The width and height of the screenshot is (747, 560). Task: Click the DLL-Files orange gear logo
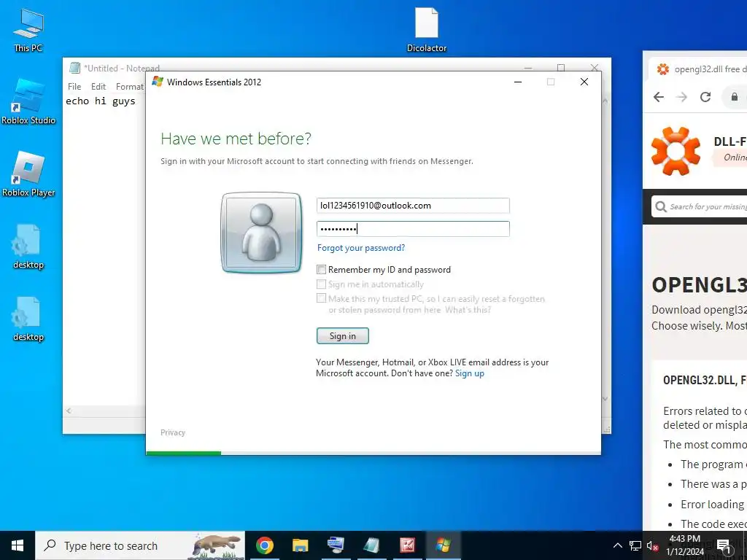tap(676, 151)
